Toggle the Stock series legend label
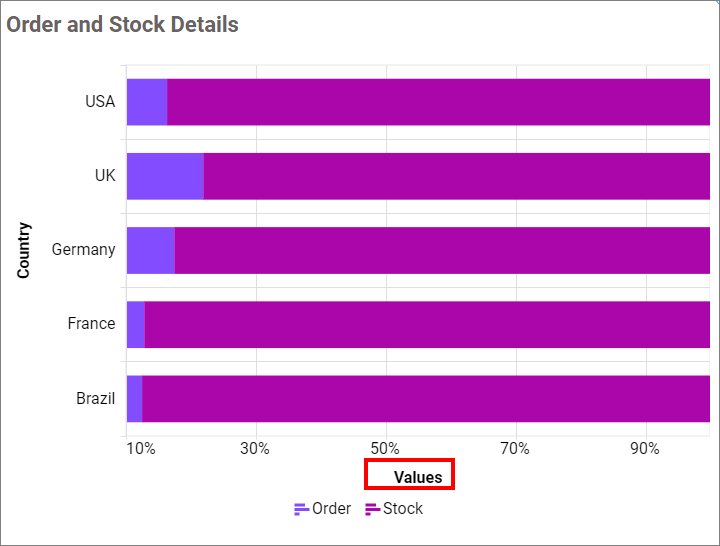This screenshot has width=720, height=546. click(x=403, y=509)
